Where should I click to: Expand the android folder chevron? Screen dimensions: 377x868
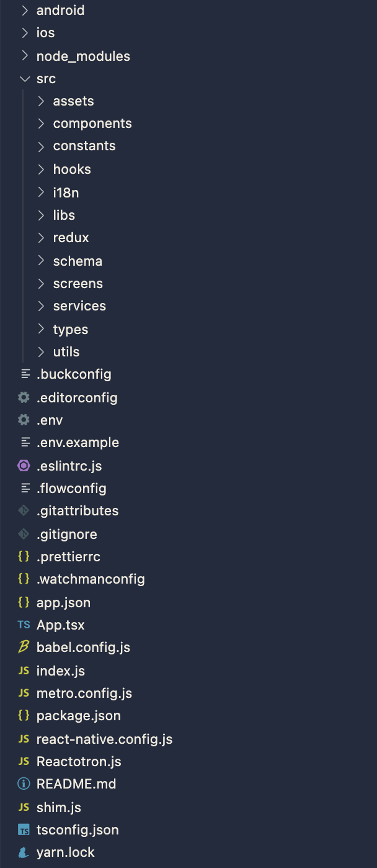coord(25,11)
